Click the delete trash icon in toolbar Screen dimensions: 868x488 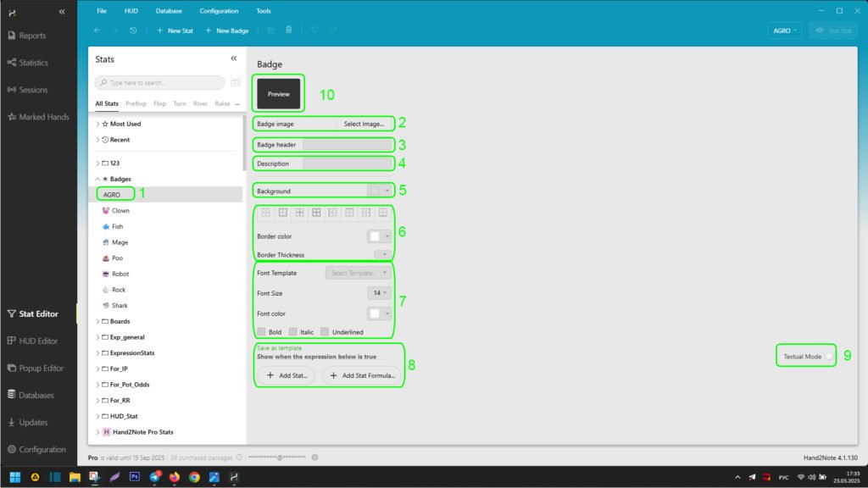pos(289,30)
